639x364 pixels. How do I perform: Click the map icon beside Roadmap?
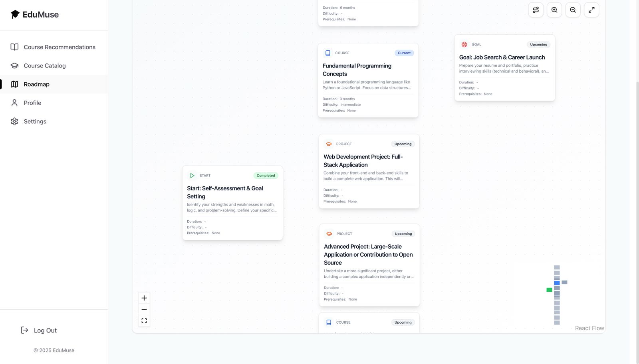(14, 84)
